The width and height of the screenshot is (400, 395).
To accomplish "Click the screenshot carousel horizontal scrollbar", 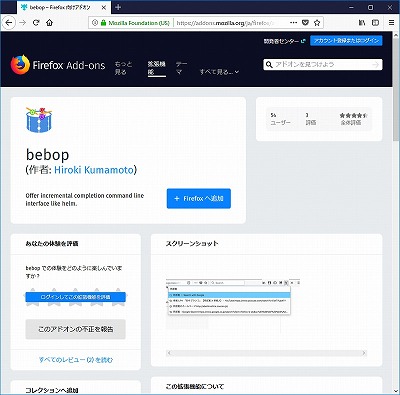I will click(266, 353).
